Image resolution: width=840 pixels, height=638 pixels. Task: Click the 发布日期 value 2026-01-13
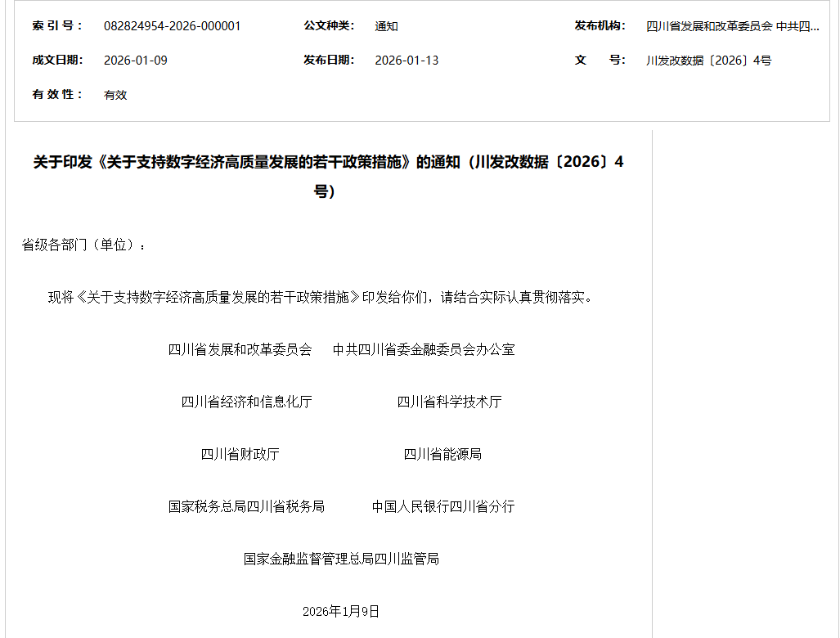(x=407, y=61)
